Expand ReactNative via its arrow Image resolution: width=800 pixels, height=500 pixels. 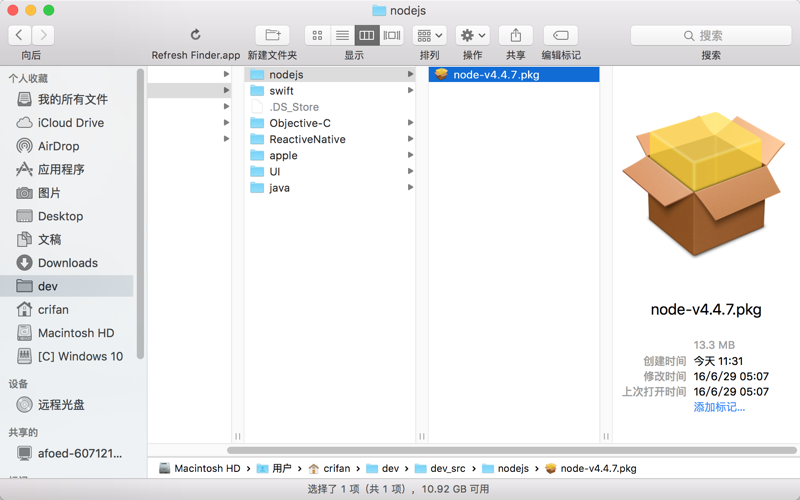pyautogui.click(x=410, y=139)
